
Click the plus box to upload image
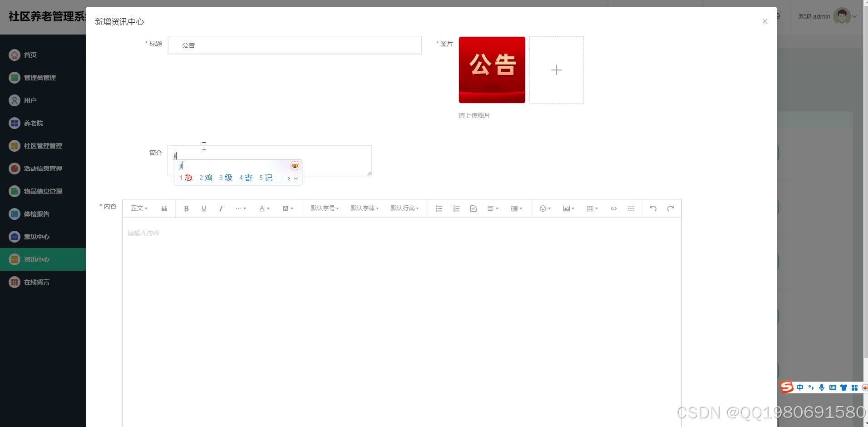click(557, 70)
